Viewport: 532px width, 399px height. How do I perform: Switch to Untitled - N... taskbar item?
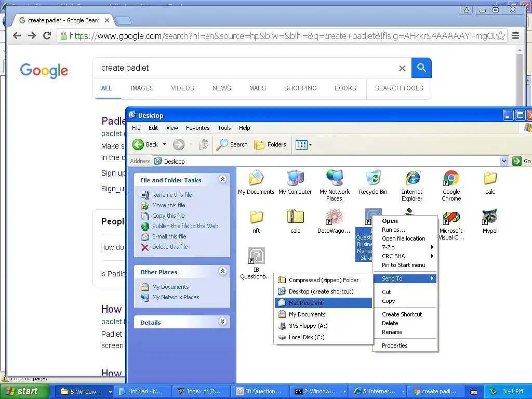click(142, 391)
